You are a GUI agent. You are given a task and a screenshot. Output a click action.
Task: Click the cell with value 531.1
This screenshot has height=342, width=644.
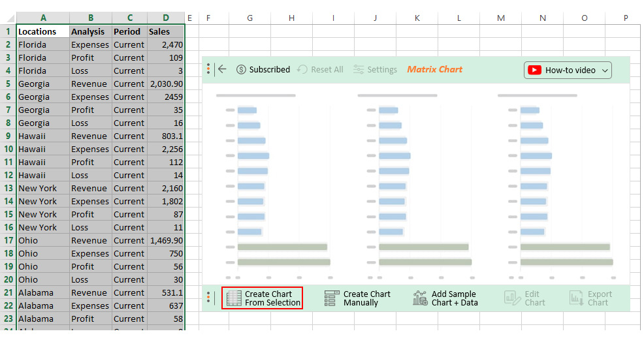coord(166,293)
